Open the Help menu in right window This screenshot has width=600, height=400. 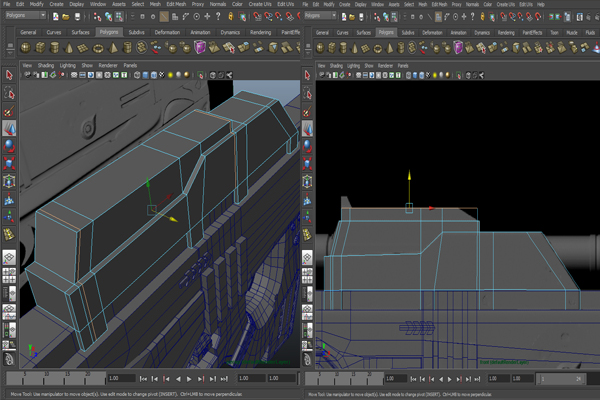[x=541, y=5]
